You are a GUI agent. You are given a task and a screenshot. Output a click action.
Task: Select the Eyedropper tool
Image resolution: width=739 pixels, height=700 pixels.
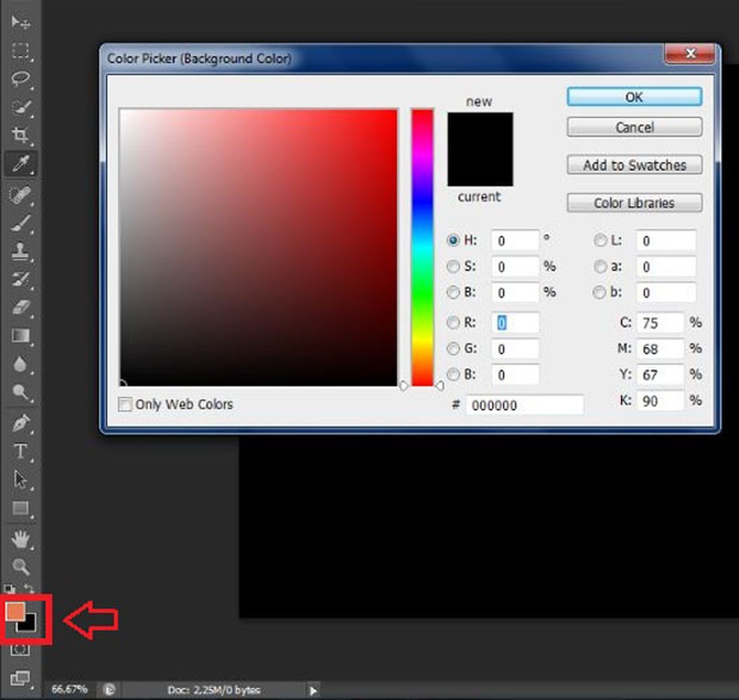20,164
